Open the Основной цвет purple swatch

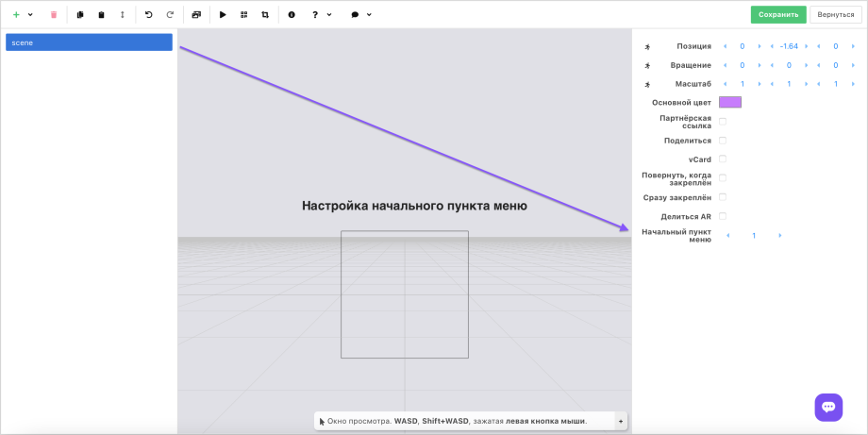click(x=730, y=102)
